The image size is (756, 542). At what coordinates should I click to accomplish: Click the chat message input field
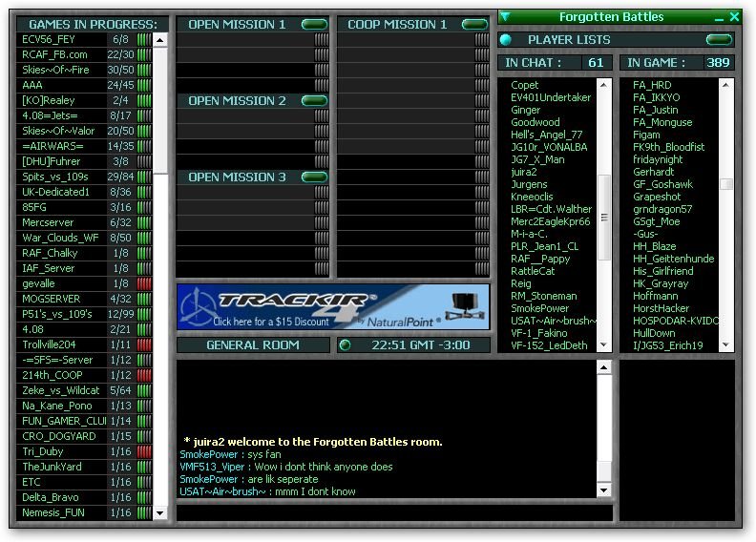[x=393, y=513]
